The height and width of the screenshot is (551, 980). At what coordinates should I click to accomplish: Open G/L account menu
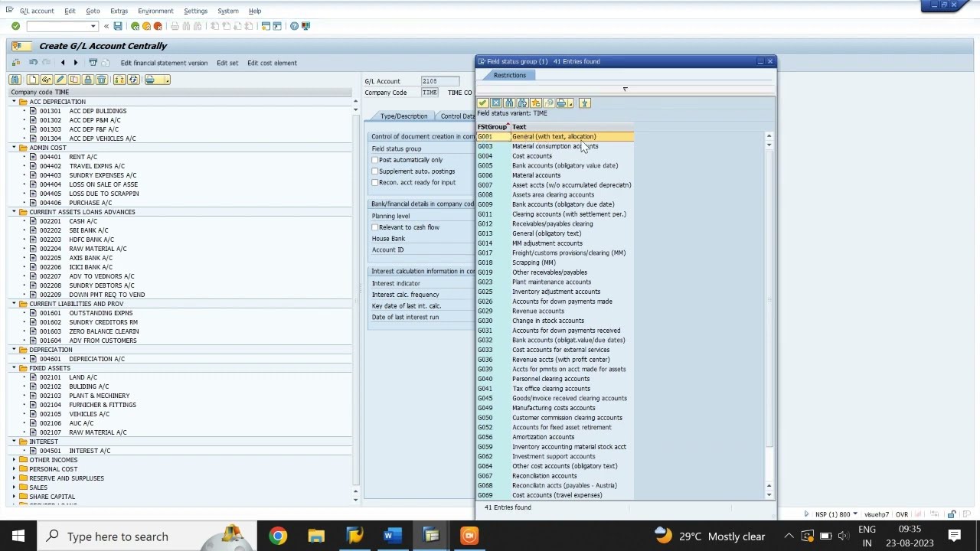(37, 11)
